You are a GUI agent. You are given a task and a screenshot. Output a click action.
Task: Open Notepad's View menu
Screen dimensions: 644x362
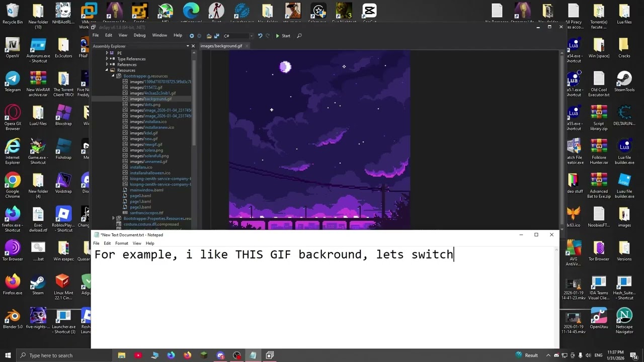[137, 243]
